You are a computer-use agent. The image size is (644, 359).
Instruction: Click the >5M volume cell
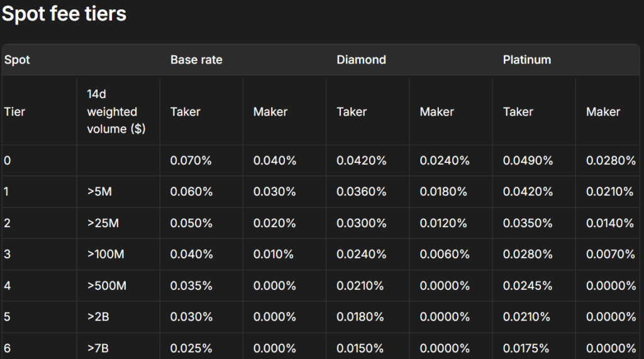click(99, 192)
